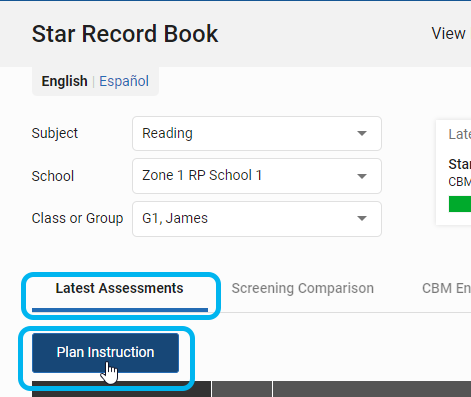Switch to the Latest Assessments tab
The width and height of the screenshot is (471, 397).
pyautogui.click(x=120, y=289)
